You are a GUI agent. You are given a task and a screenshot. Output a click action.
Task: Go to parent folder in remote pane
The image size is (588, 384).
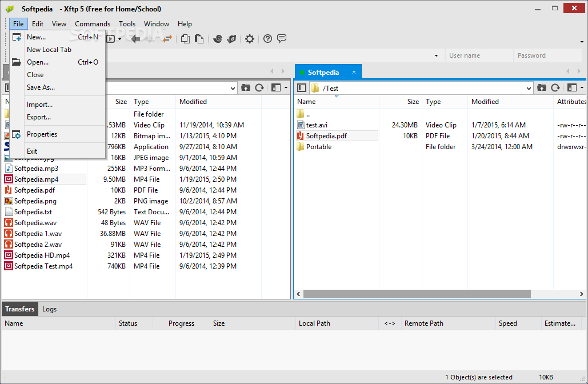click(542, 88)
